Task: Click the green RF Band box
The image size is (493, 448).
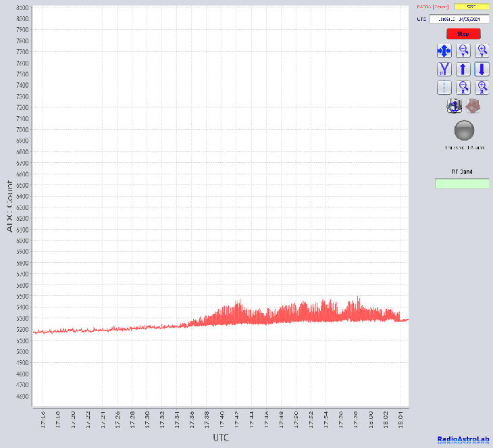Action: [x=462, y=184]
